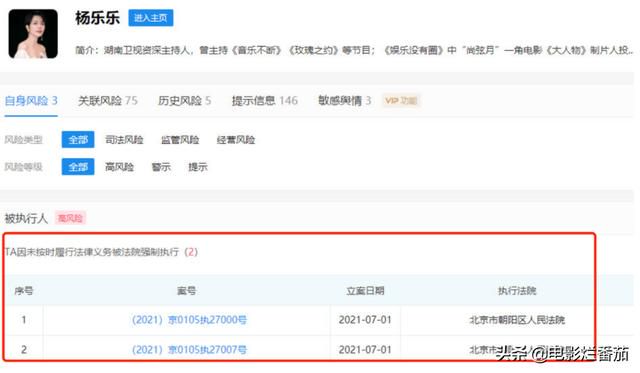Filter by 监管风险 type
Viewport: 640px width, 373px height.
(180, 140)
